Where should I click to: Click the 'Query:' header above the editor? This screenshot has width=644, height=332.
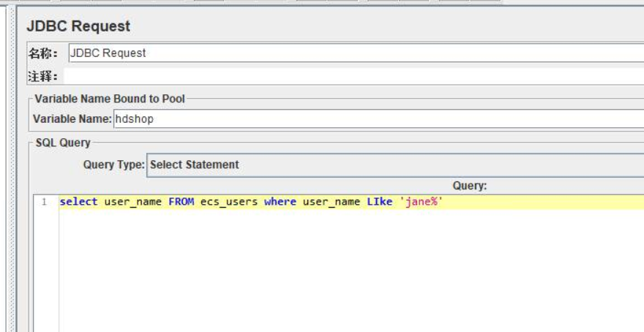(469, 186)
